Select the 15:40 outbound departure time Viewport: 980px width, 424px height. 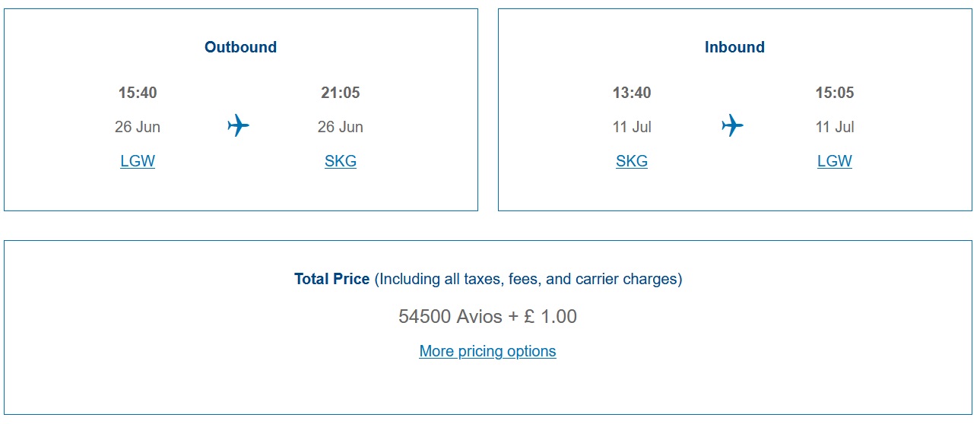[138, 93]
